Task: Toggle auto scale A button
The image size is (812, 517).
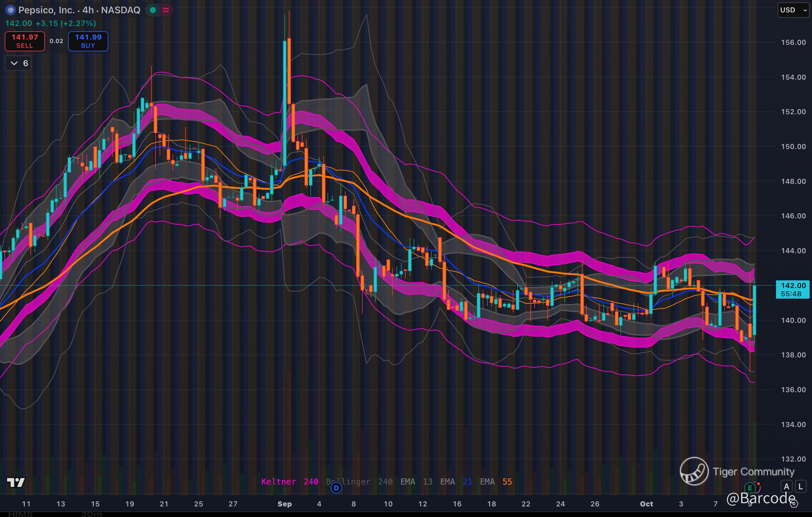Action: 787,486
